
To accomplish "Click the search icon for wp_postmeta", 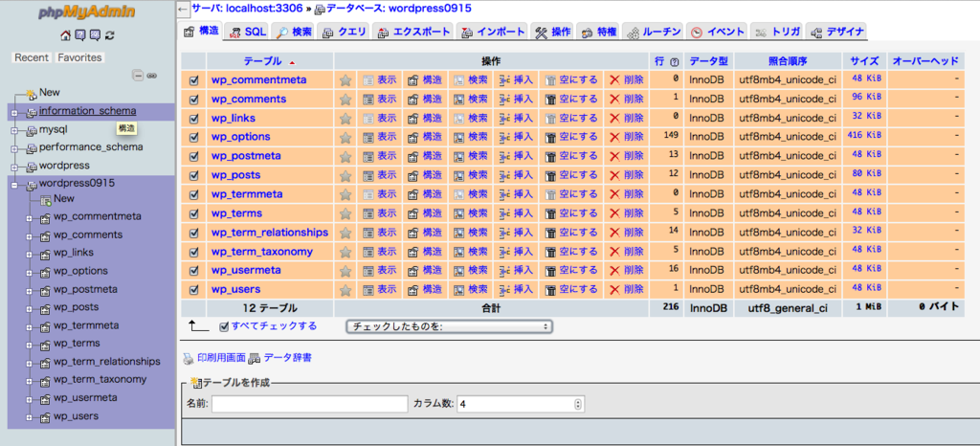I will coord(459,156).
